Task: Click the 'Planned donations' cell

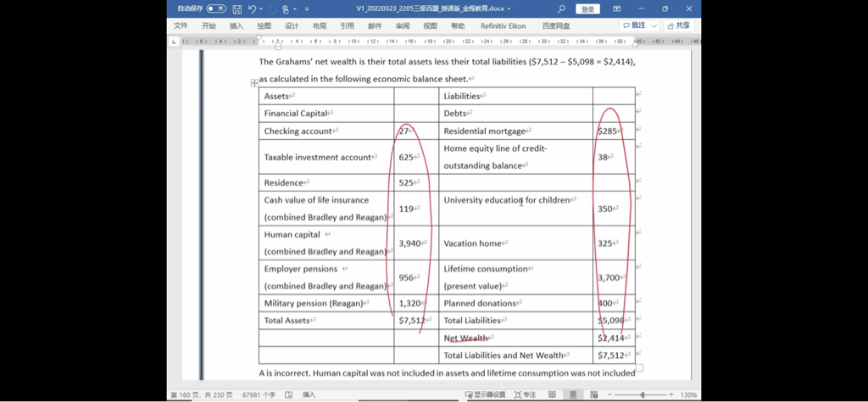Action: 515,303
